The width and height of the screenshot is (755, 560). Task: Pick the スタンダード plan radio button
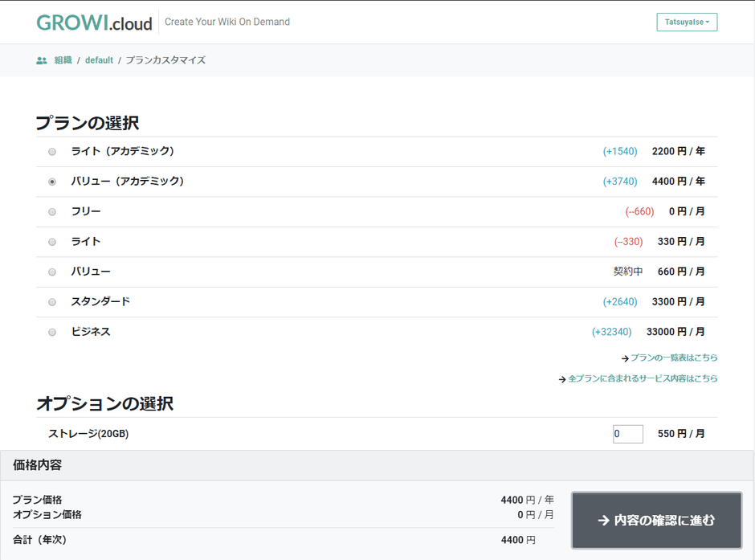(x=52, y=302)
